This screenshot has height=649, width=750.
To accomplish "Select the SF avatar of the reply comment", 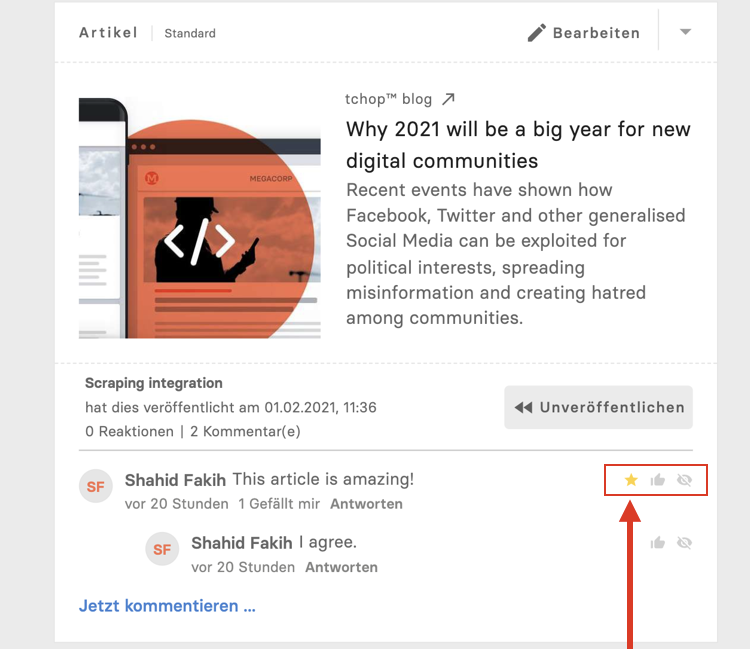I will (x=162, y=549).
